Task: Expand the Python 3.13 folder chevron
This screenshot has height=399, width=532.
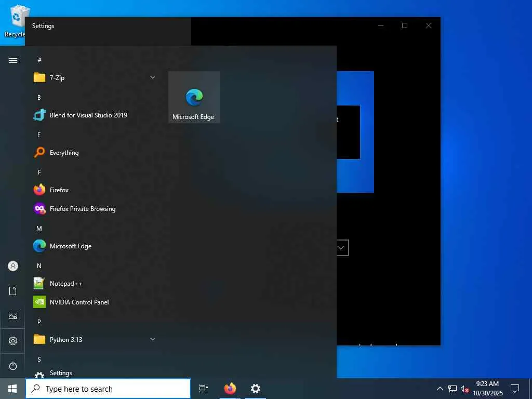Action: [153, 339]
